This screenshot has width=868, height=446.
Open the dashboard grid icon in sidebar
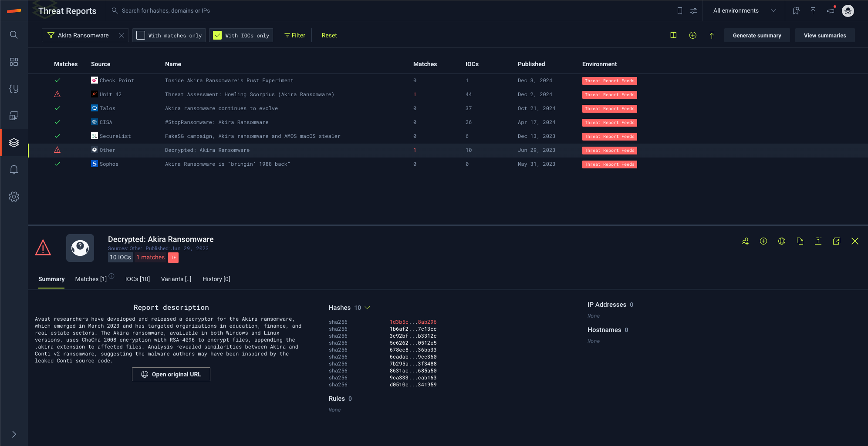(x=14, y=62)
